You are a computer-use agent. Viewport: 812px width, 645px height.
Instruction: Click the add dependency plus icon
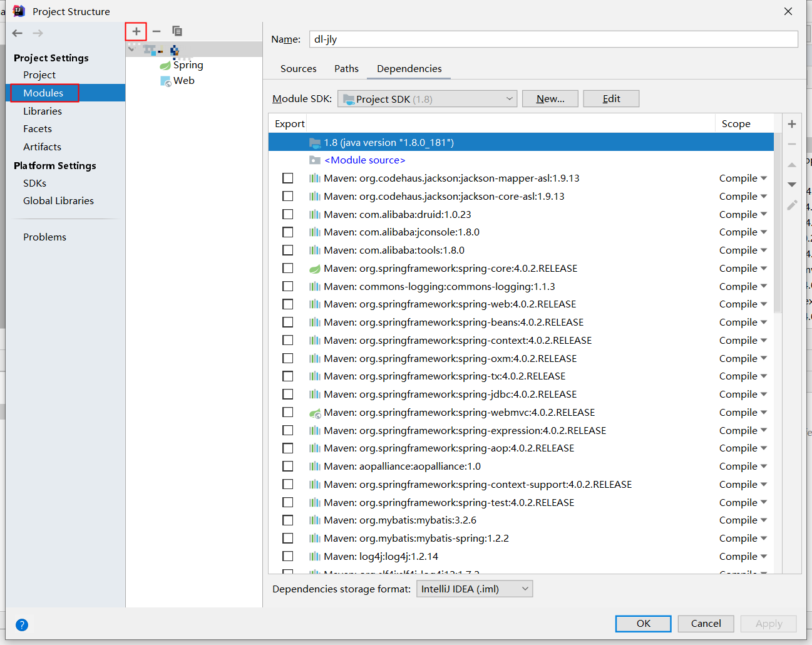792,124
